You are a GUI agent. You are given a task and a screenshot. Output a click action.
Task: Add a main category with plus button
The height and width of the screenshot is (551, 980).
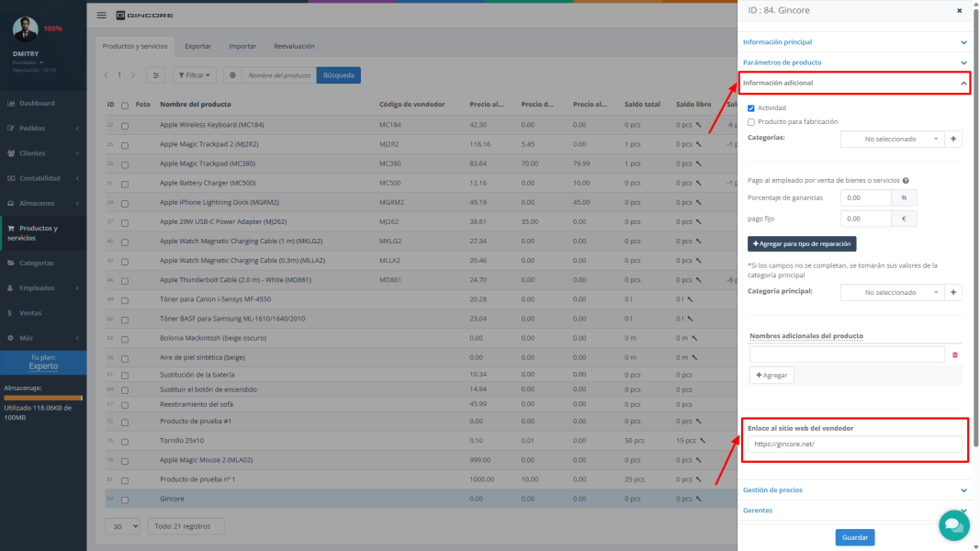[x=953, y=292]
